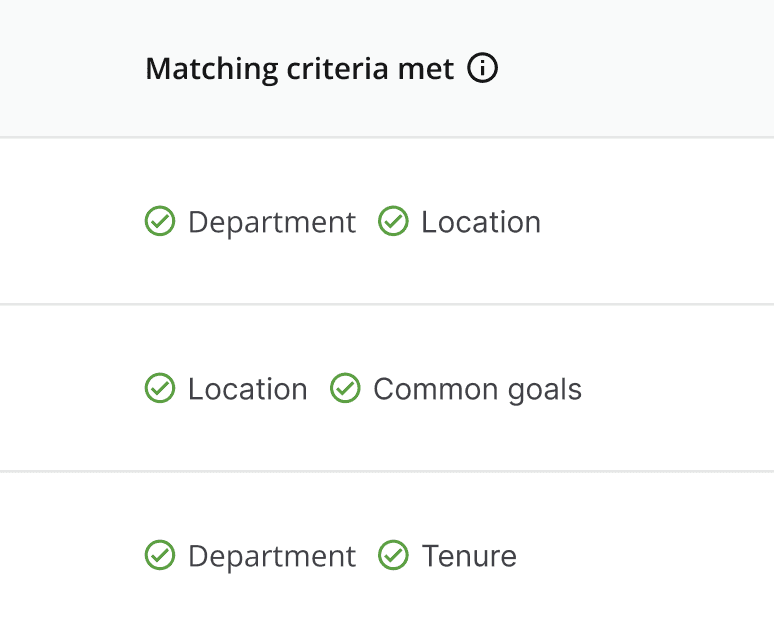Click the Location checkmark icon in first row
The width and height of the screenshot is (774, 622).
point(393,222)
